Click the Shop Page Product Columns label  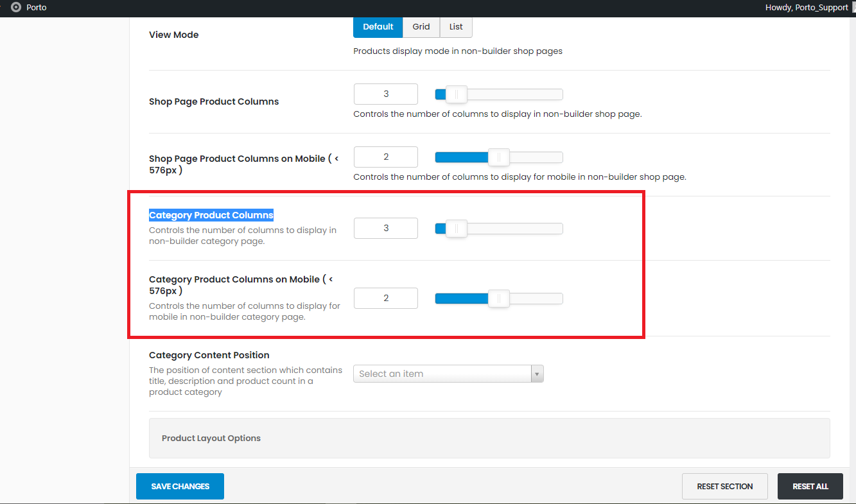[x=214, y=101]
